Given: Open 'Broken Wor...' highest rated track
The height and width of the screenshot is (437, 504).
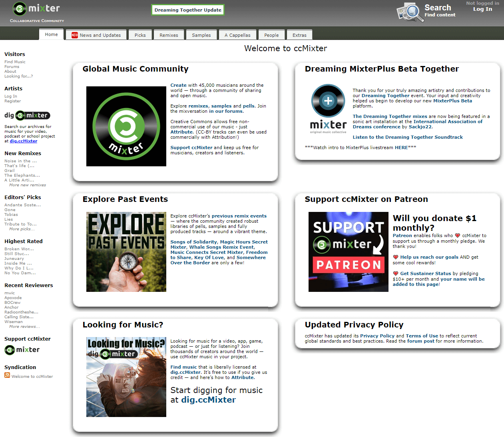Looking at the screenshot, I should [x=19, y=249].
